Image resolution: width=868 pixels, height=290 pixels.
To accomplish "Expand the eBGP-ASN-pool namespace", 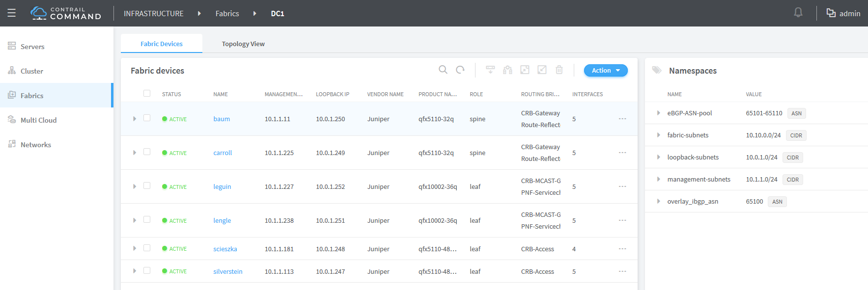I will point(658,113).
